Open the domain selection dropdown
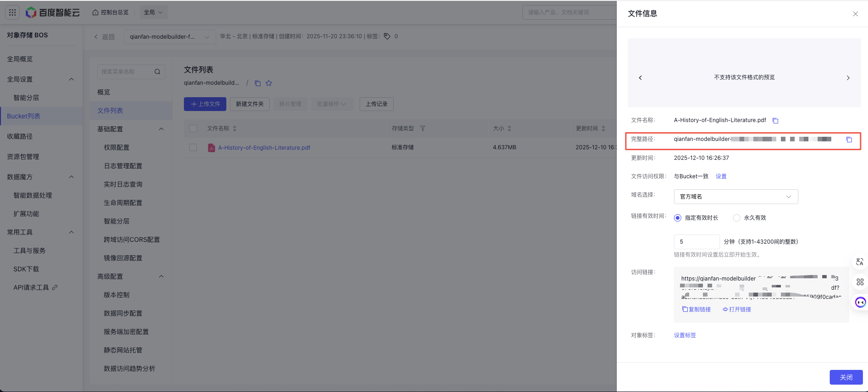 [736, 197]
